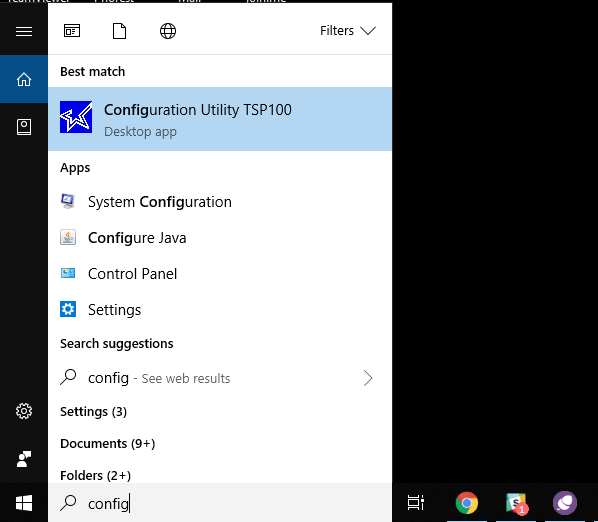Open Control Panel from results
Viewport: 598px width, 522px height.
[220, 273]
